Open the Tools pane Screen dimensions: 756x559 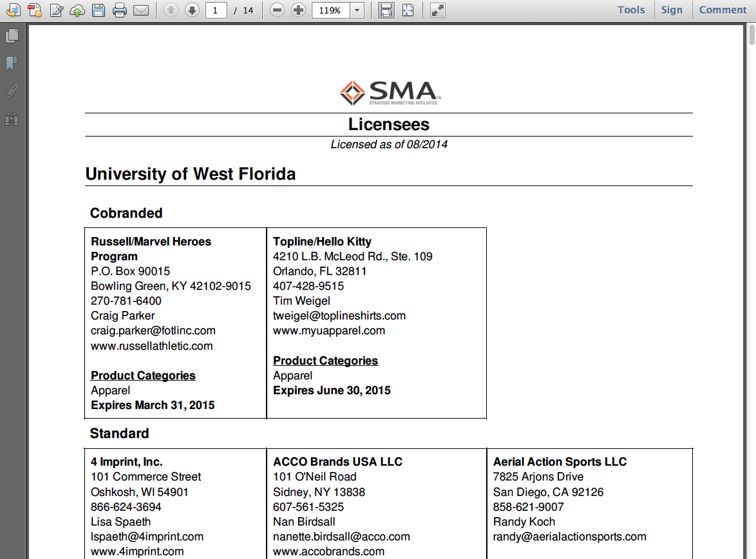click(x=631, y=10)
